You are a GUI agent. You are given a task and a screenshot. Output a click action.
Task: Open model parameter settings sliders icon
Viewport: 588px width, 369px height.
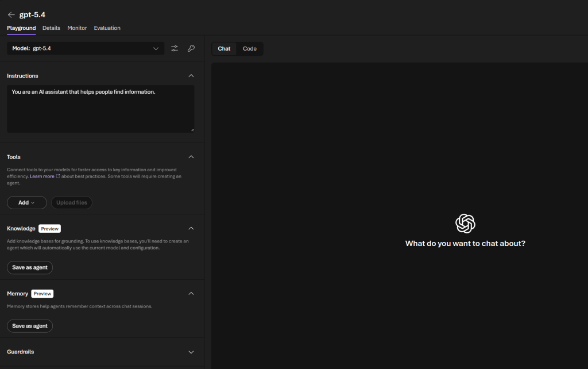[175, 49]
